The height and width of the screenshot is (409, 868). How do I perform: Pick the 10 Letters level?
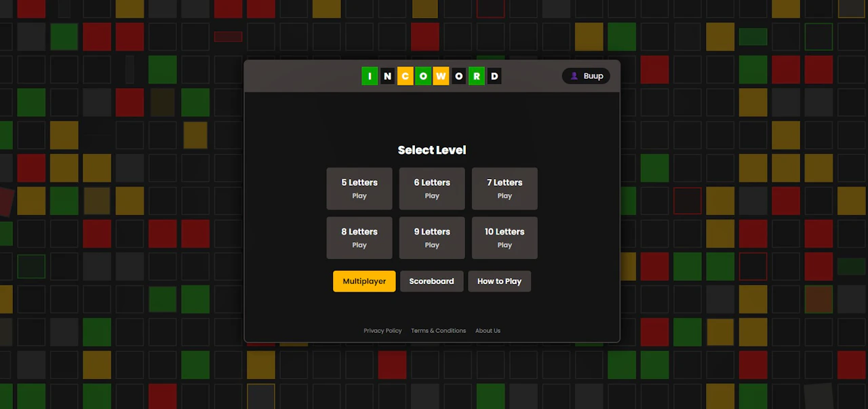[505, 238]
